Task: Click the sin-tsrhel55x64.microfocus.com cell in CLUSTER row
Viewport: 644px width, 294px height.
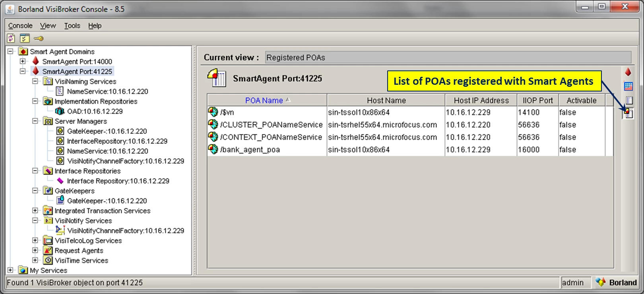Action: [x=386, y=125]
